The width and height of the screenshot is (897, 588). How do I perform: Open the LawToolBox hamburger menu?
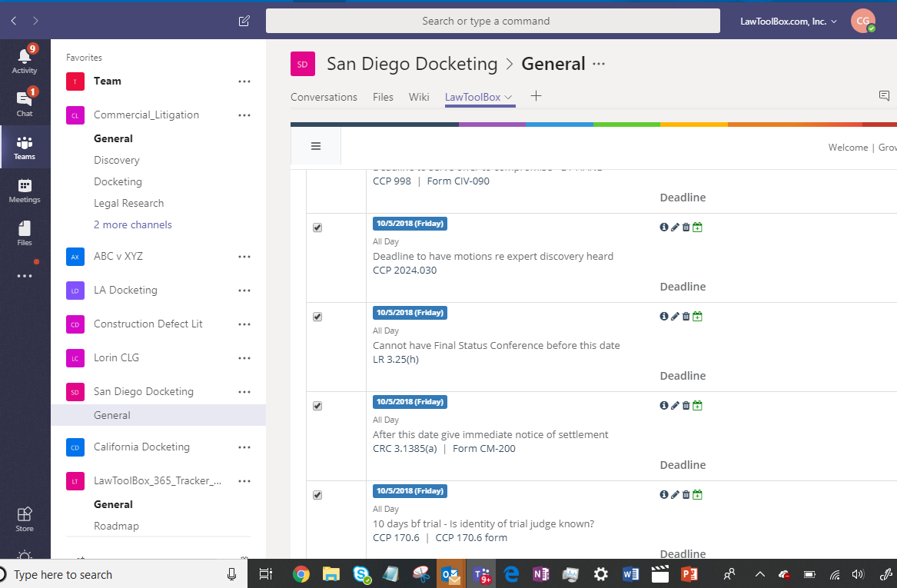[315, 146]
